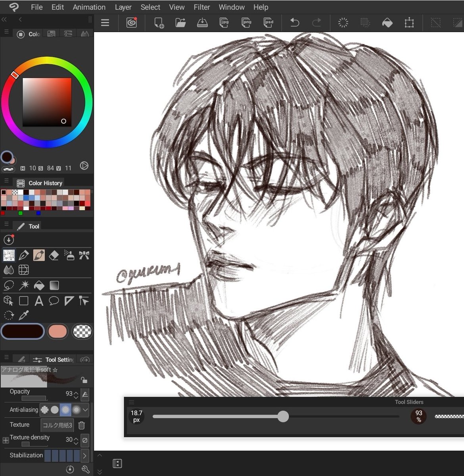The height and width of the screenshot is (476, 464).
Task: Collapse the side panel double arrow
Action: [4, 19]
